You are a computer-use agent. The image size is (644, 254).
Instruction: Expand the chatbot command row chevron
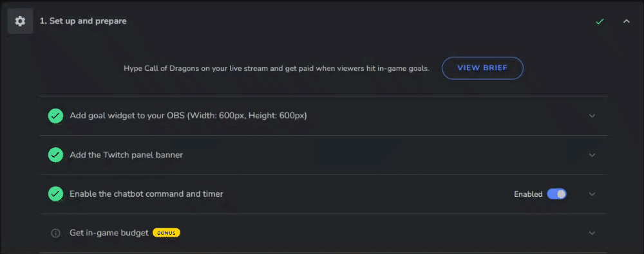pos(592,194)
